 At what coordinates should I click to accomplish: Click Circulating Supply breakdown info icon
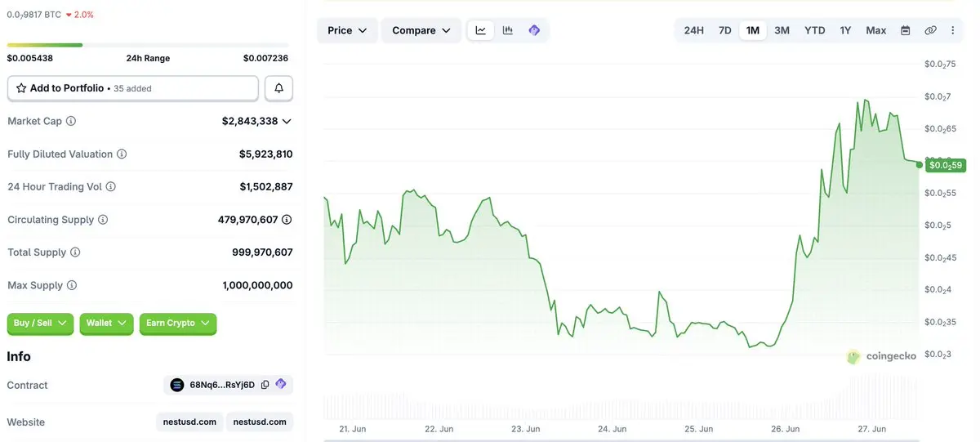[287, 220]
